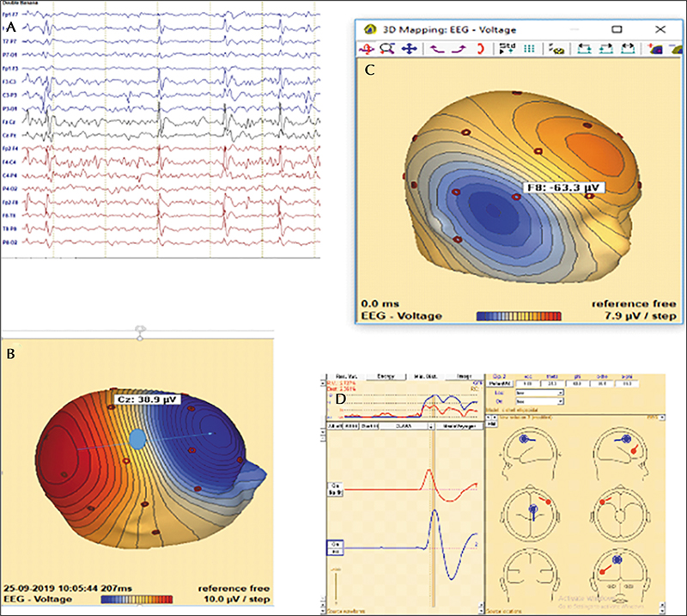
Task: Click the Start fit button
Action: pyautogui.click(x=369, y=426)
